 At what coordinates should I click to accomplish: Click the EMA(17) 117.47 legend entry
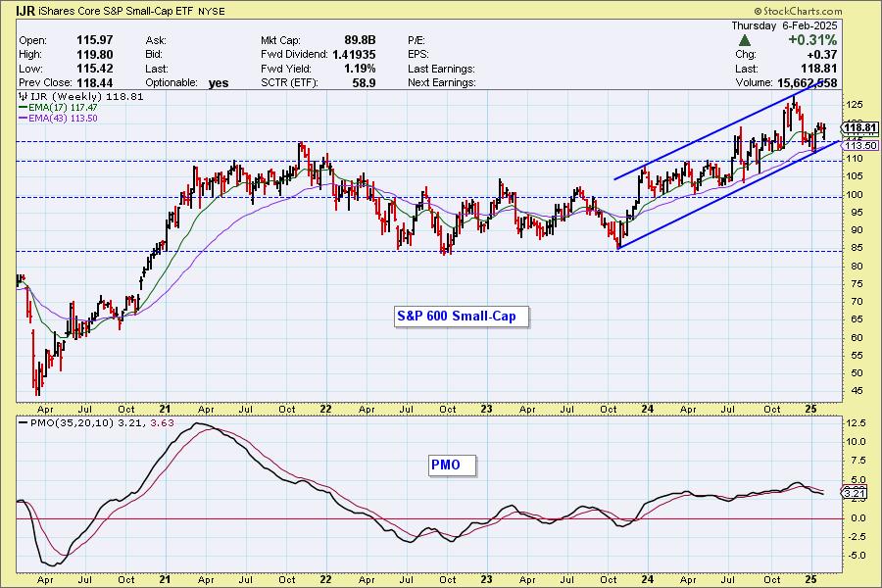point(58,108)
